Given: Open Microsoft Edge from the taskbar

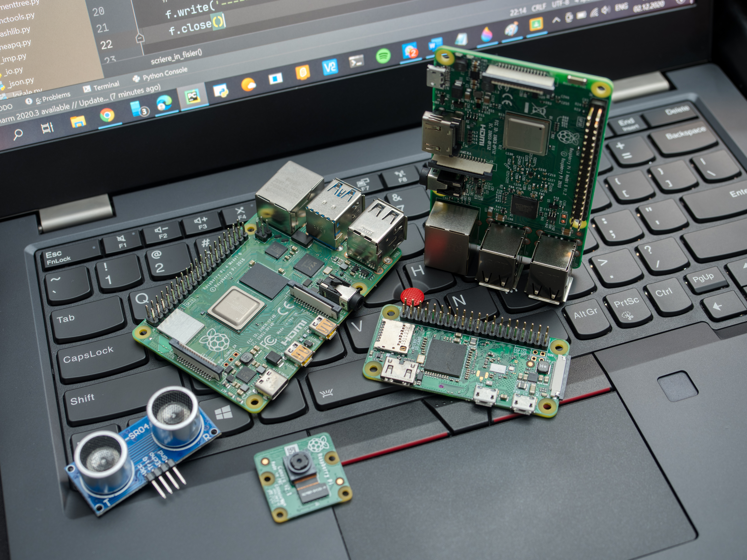Looking at the screenshot, I should pyautogui.click(x=164, y=103).
